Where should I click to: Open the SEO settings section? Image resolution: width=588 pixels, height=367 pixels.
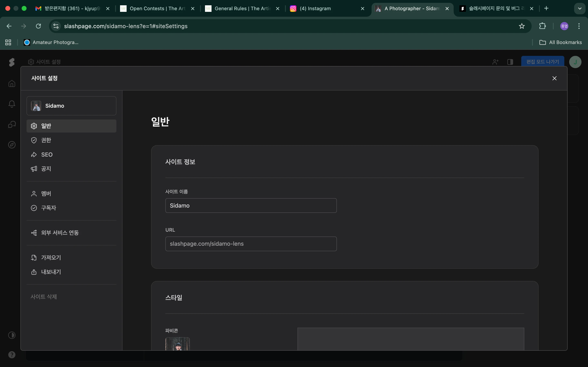coord(47,155)
